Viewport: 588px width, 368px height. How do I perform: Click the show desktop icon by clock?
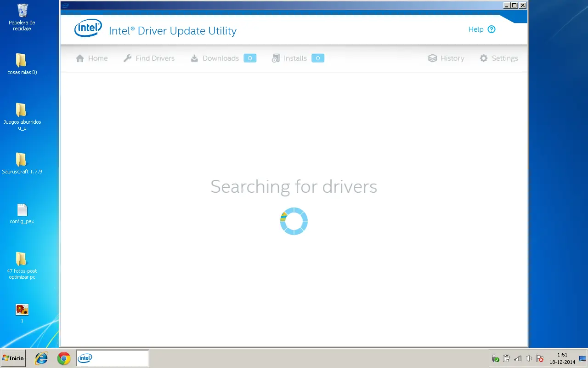click(582, 358)
